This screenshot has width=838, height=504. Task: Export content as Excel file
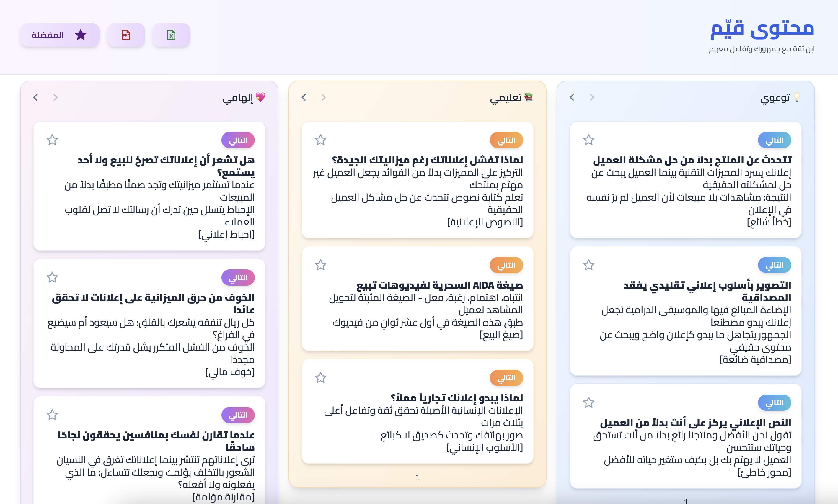point(171,35)
